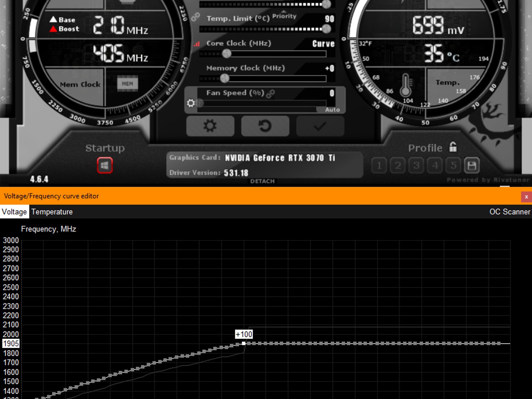Select the Voltage tab in curve editor
Image resolution: width=532 pixels, height=399 pixels.
[14, 212]
